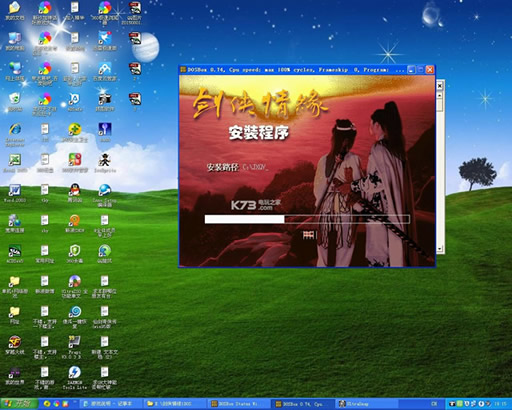Click scroll-up arrow of window behind DOSBox

(x=440, y=95)
